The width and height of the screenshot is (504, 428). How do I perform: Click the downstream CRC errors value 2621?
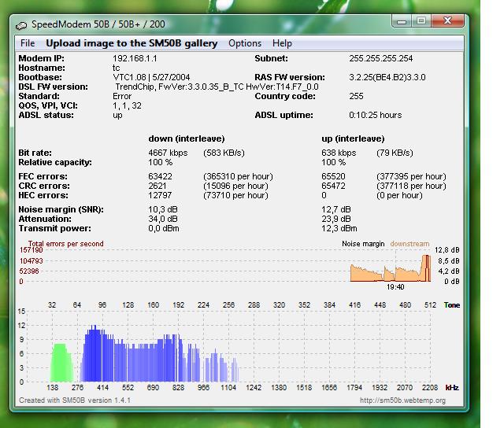[x=157, y=186]
